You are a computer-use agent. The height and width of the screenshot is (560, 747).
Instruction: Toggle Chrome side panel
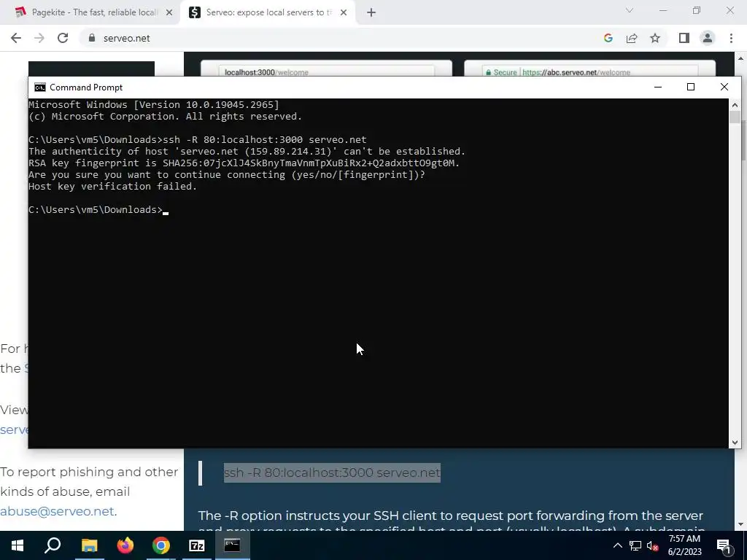[684, 38]
